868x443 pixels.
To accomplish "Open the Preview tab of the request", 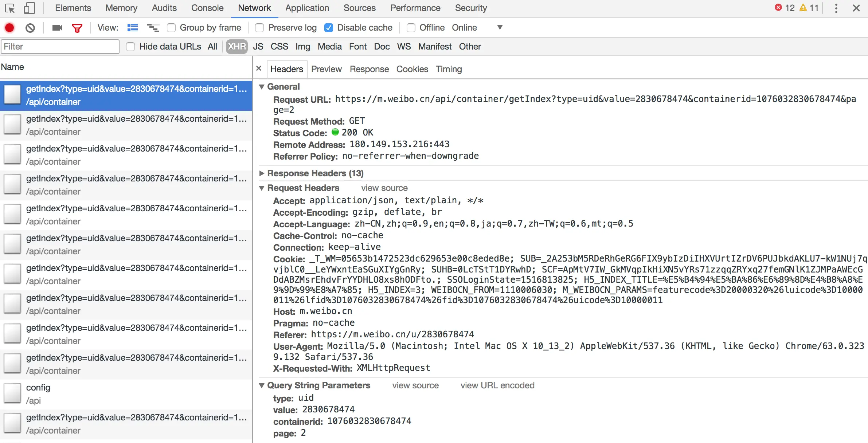I will 326,69.
